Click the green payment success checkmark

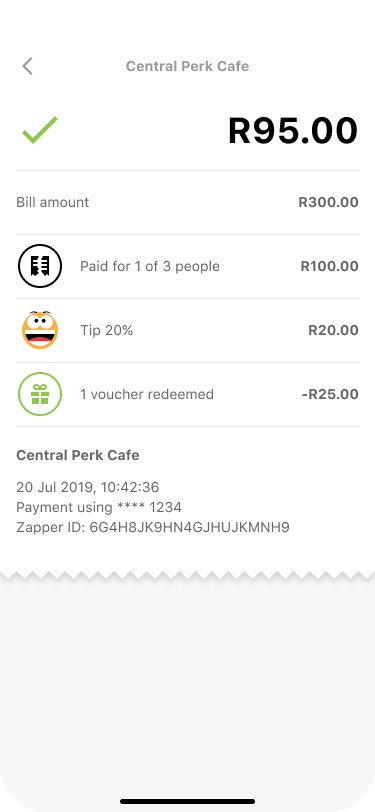click(40, 130)
